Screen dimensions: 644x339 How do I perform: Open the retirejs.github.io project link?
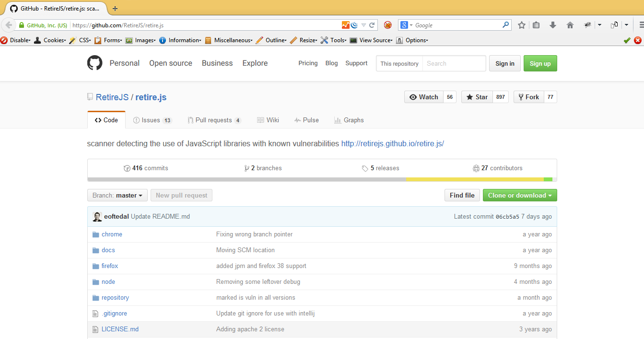click(392, 143)
